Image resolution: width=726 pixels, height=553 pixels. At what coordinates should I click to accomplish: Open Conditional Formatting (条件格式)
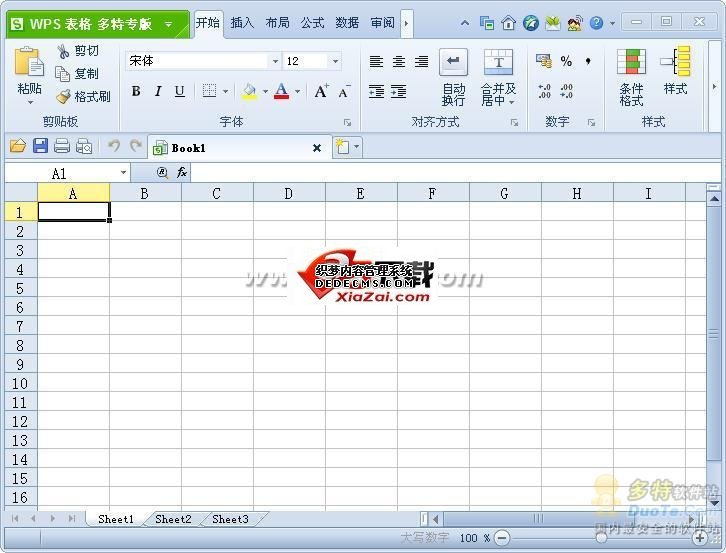pos(632,77)
